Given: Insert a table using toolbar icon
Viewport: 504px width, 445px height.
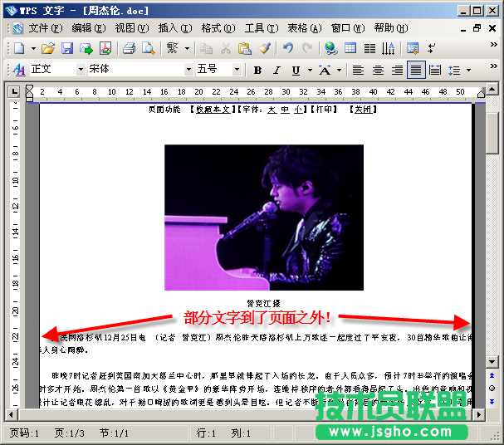Looking at the screenshot, I should pos(350,48).
